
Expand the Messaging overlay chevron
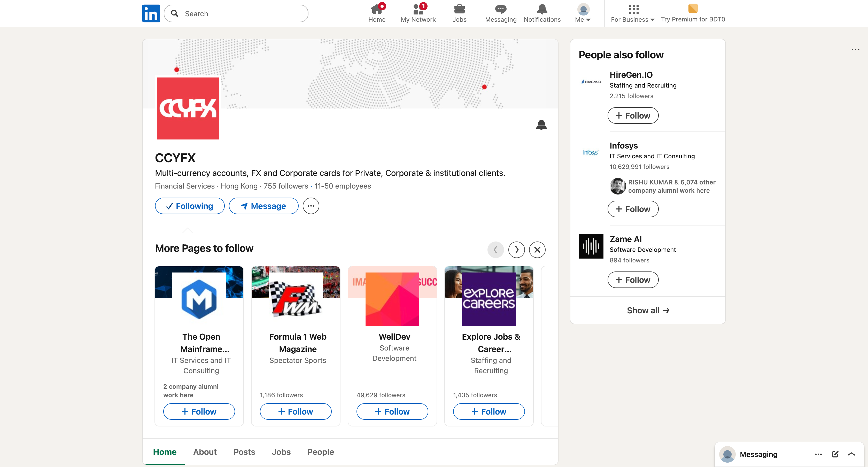(x=851, y=454)
